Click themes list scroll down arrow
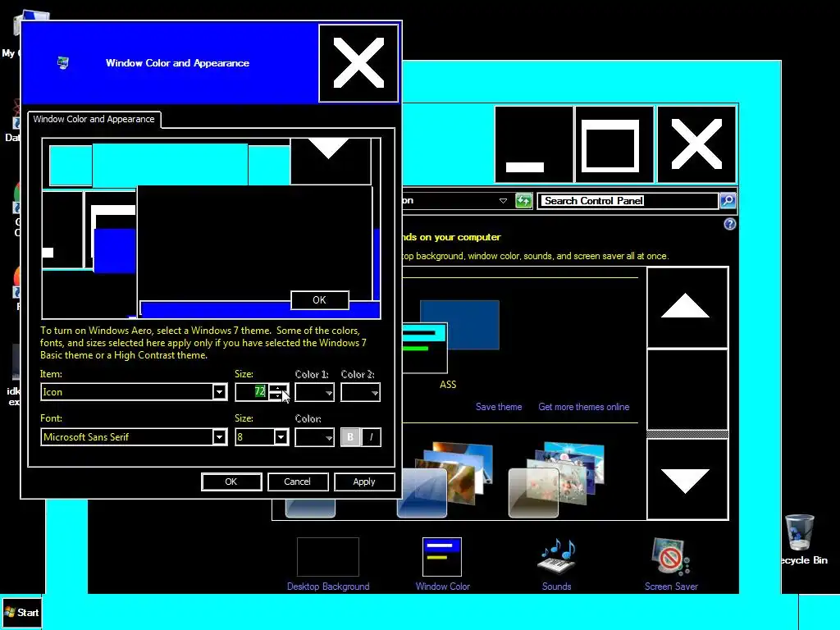Viewport: 840px width, 630px height. tap(687, 479)
